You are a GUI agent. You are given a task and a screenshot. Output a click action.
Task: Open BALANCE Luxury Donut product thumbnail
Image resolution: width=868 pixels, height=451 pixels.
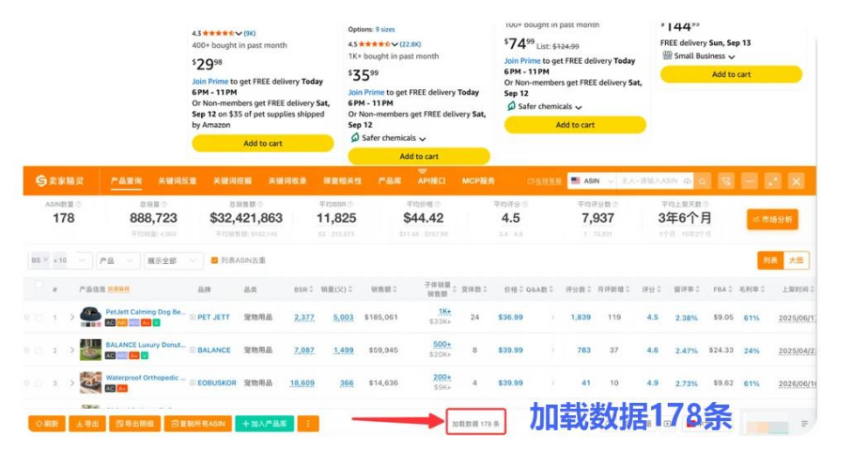click(x=90, y=350)
